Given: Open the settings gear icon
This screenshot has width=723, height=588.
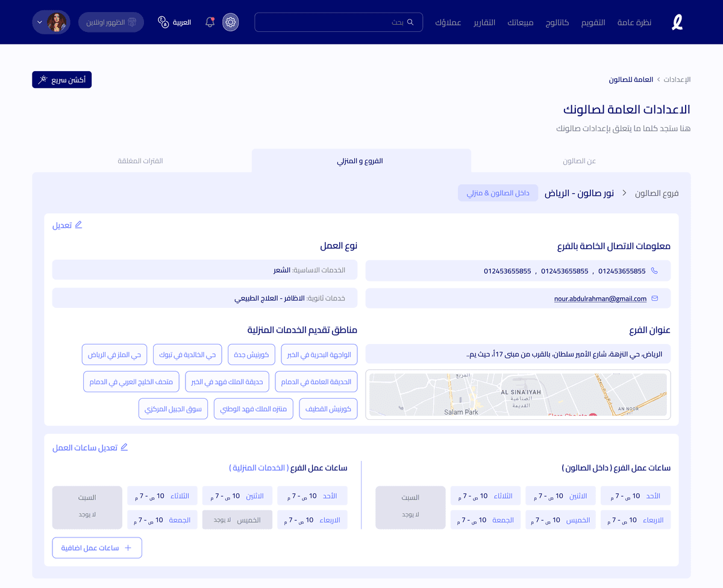Looking at the screenshot, I should tap(230, 22).
